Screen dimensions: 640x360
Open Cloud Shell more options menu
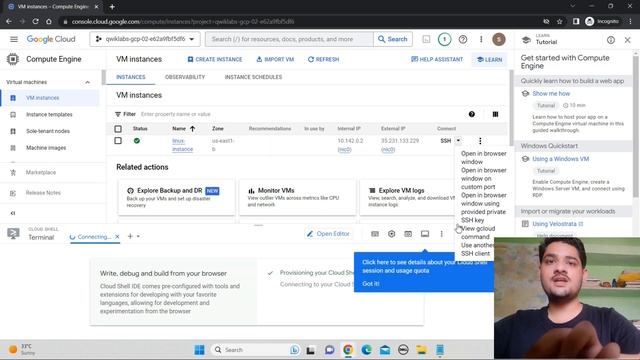(x=441, y=234)
